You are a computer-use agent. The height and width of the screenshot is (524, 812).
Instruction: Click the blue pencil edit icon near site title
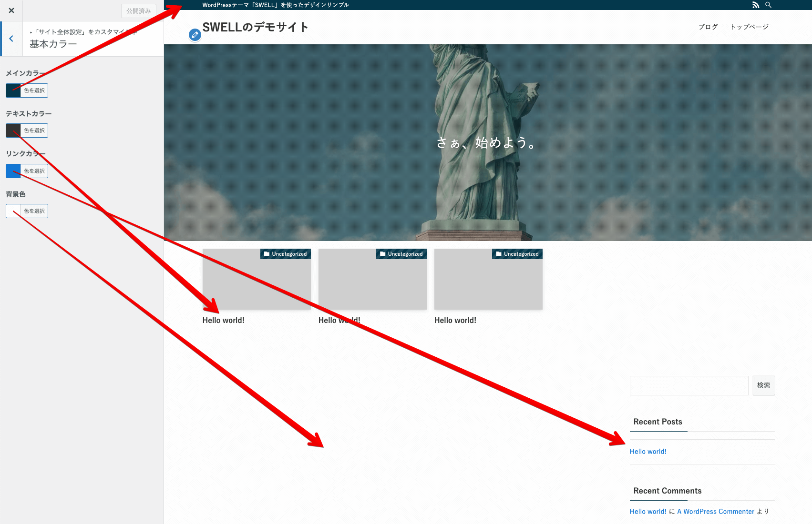point(195,35)
